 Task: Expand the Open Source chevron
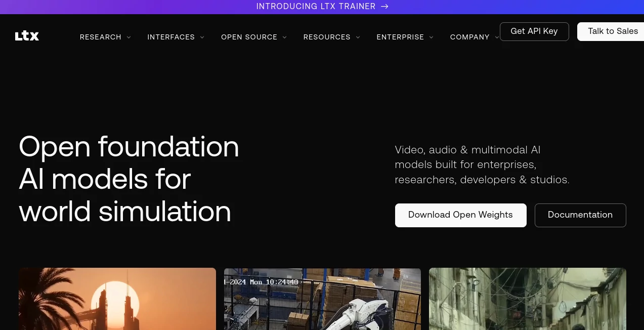(x=284, y=37)
